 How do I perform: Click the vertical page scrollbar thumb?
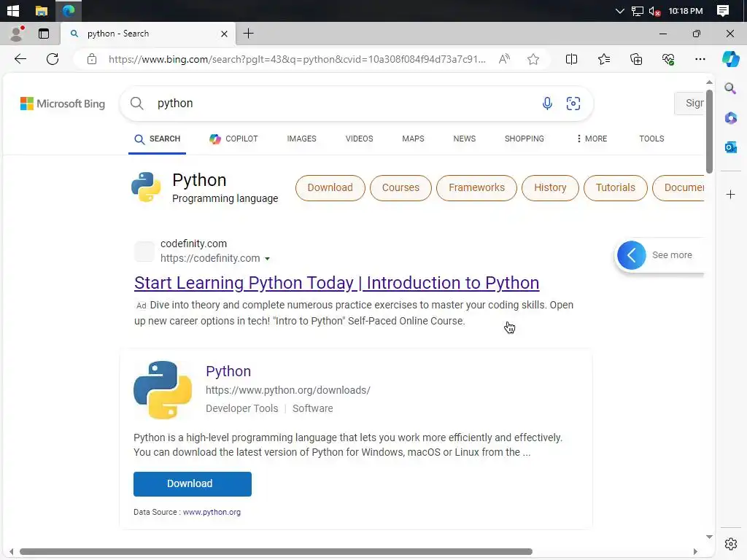(709, 131)
